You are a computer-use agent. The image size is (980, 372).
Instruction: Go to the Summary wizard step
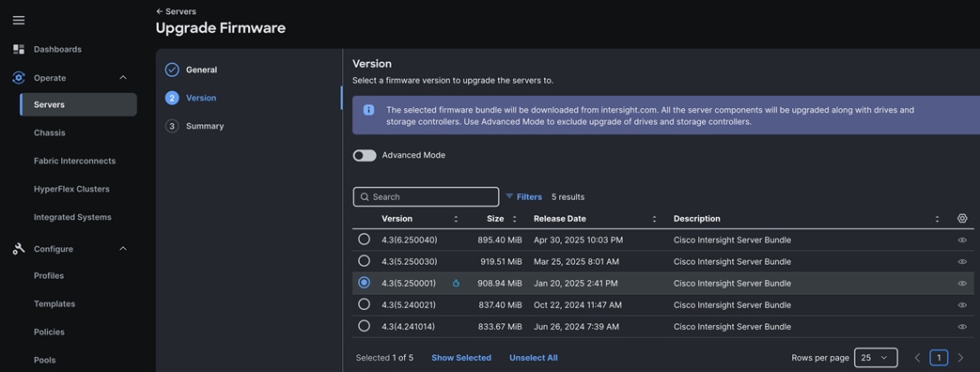pyautogui.click(x=205, y=126)
